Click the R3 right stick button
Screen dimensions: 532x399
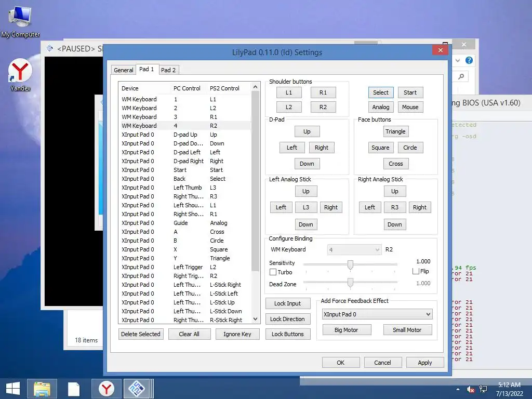point(395,207)
